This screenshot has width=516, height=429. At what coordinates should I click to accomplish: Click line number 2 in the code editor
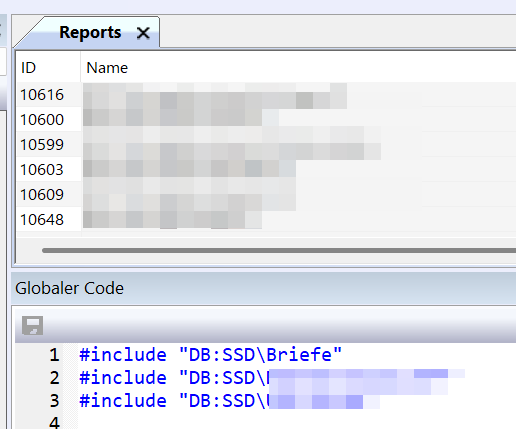pos(55,378)
